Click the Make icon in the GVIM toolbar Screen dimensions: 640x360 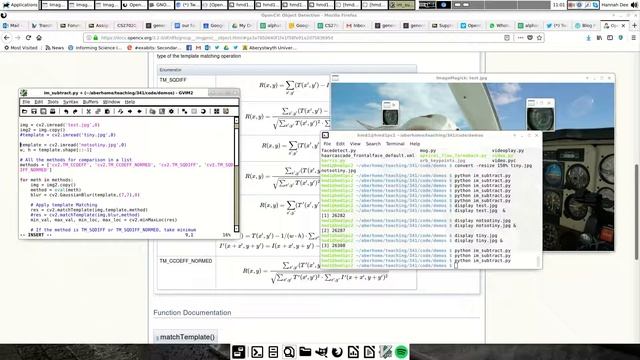(184, 111)
